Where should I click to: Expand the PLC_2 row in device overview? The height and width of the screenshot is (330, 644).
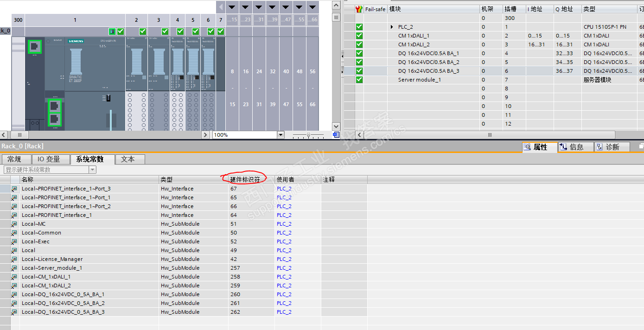(392, 27)
